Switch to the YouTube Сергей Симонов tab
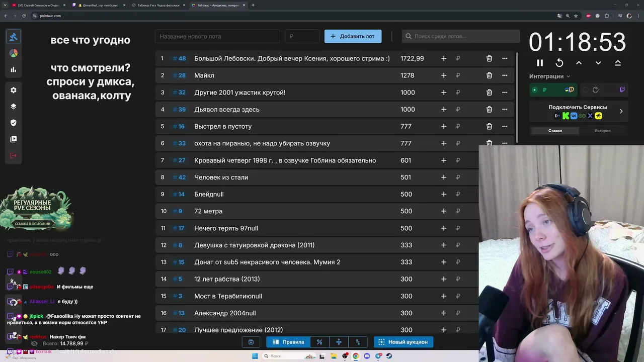644x362 pixels. [38, 5]
